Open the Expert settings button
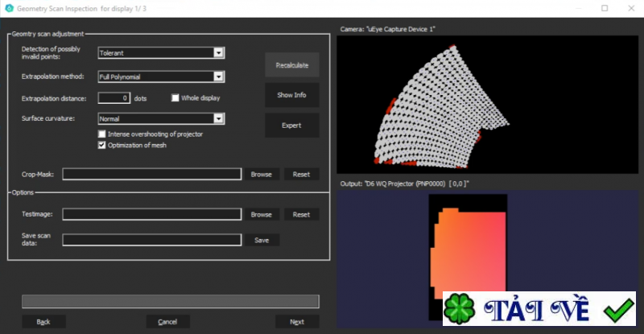Viewport: 644px width, 334px height. [291, 126]
